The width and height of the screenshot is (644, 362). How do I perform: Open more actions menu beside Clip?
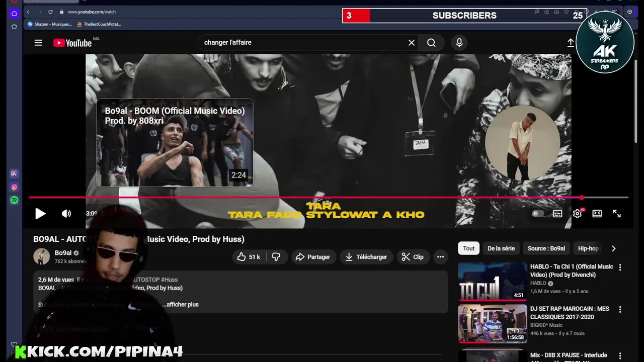click(441, 257)
